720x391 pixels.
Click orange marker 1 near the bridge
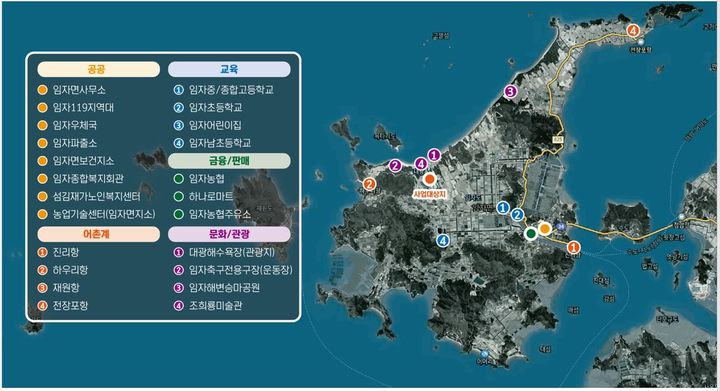coord(573,247)
